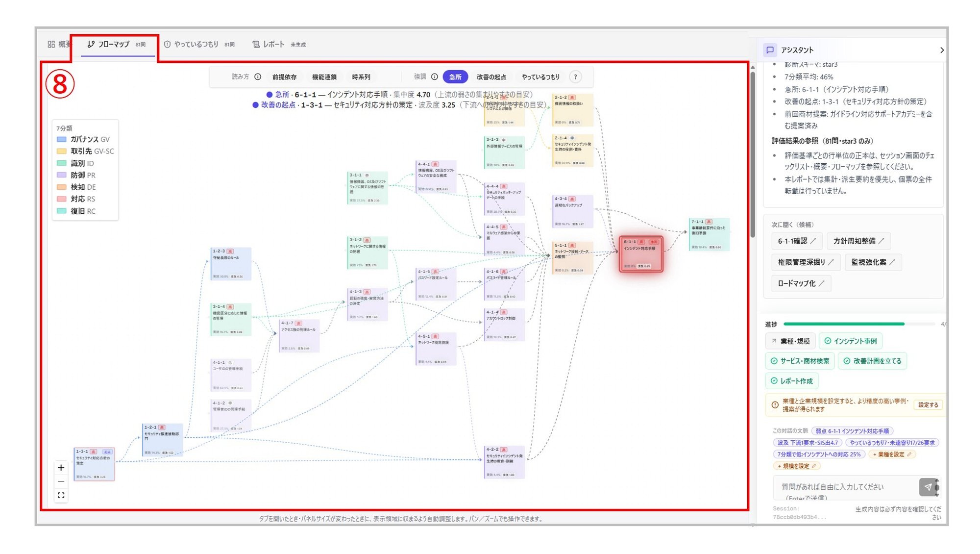Click the 業種を設定 context tag
This screenshot has width=980, height=554.
tap(892, 454)
